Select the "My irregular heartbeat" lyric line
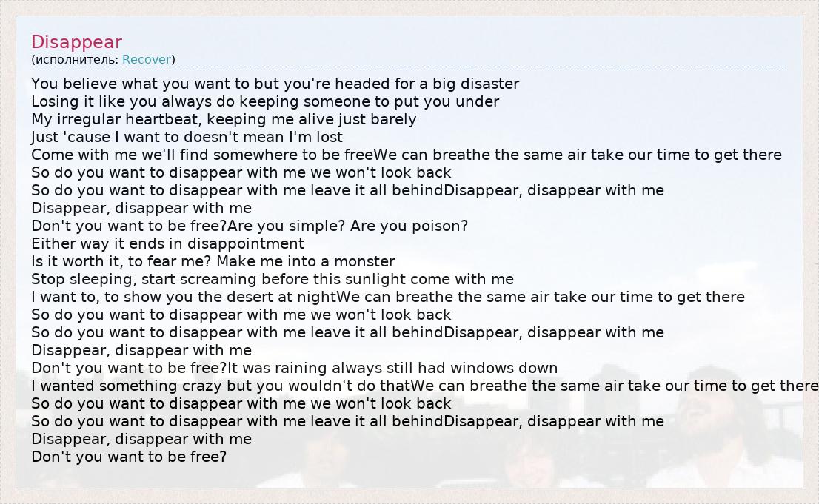 pos(224,119)
